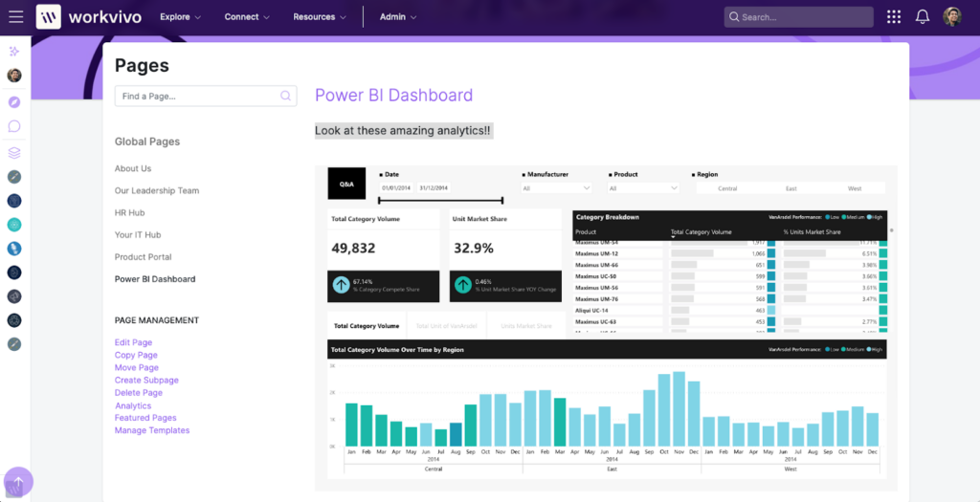The image size is (980, 502).
Task: Open the notifications bell
Action: [x=923, y=17]
